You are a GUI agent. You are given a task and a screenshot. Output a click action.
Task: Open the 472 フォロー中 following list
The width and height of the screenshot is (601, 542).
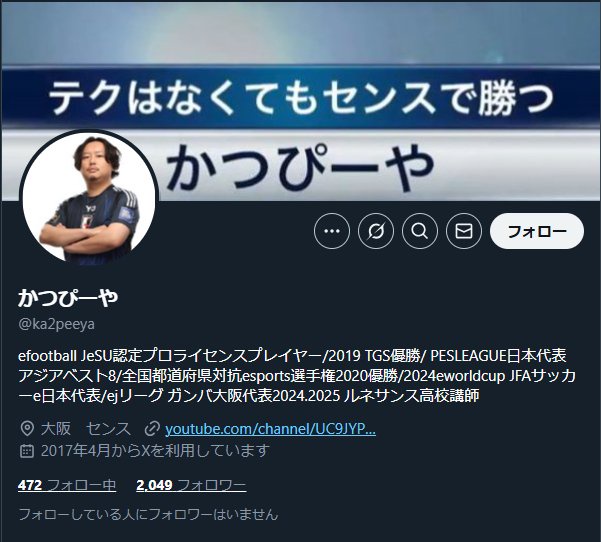(67, 485)
